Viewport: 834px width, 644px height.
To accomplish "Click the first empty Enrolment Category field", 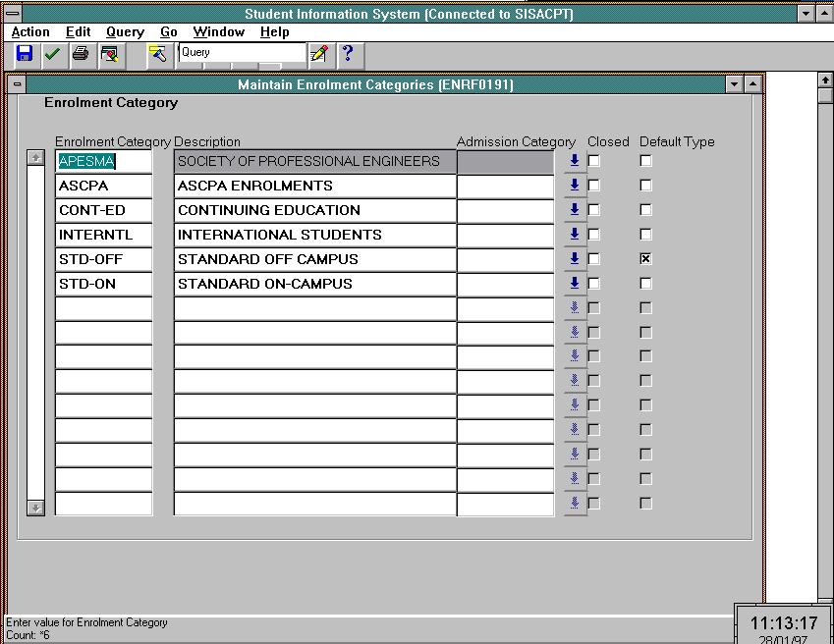I will [103, 308].
